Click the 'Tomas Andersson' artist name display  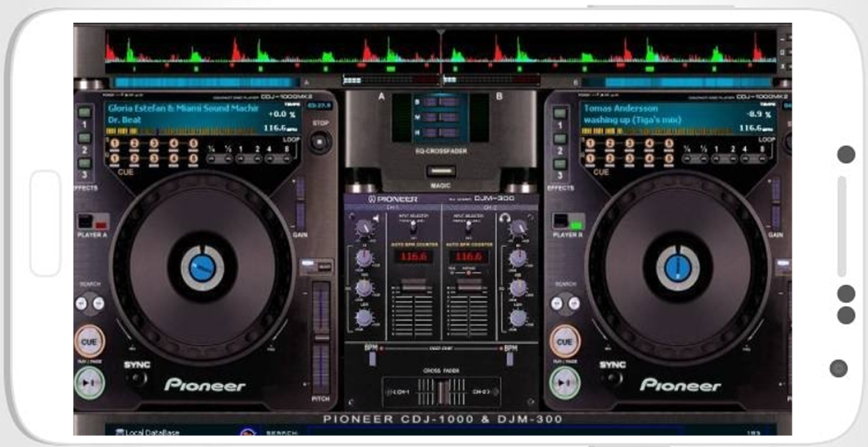(x=621, y=109)
